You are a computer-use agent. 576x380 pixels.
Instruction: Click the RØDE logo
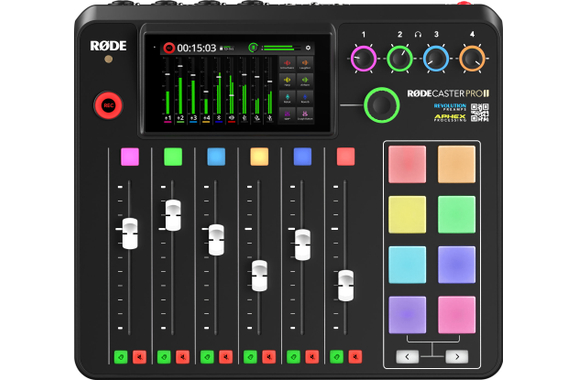108,46
